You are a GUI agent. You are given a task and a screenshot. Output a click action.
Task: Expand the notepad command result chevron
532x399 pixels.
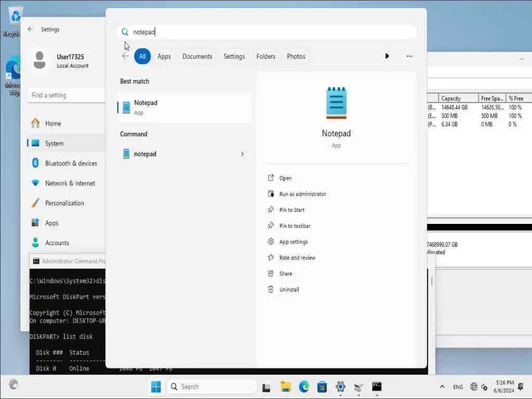click(242, 154)
